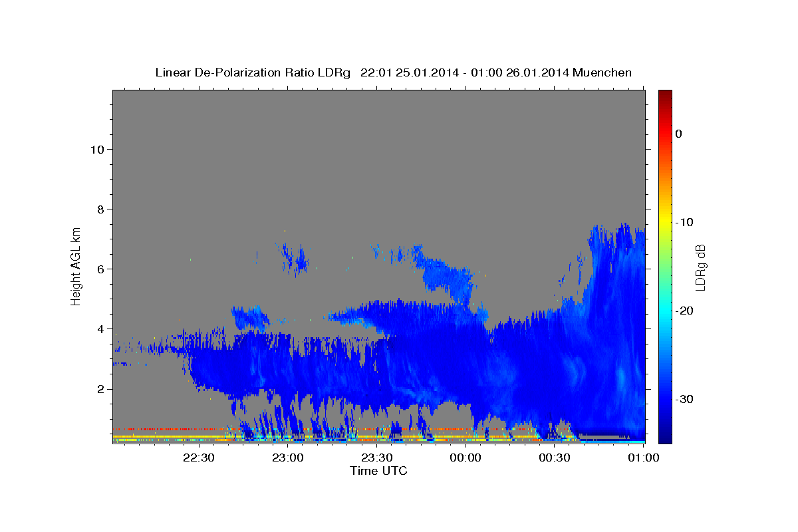798x532 pixels.
Task: Select the 23:30 time tick label
Action: coord(376,458)
